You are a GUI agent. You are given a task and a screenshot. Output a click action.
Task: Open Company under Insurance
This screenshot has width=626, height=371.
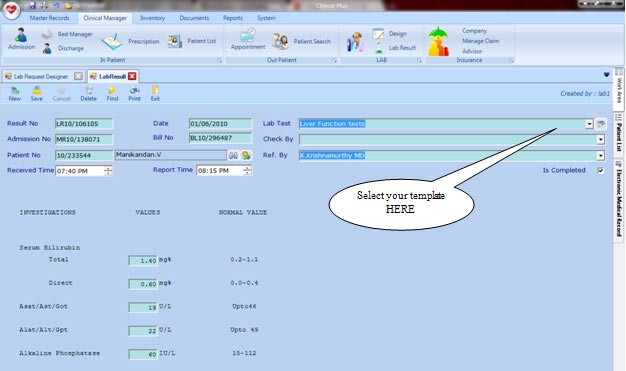[474, 31]
